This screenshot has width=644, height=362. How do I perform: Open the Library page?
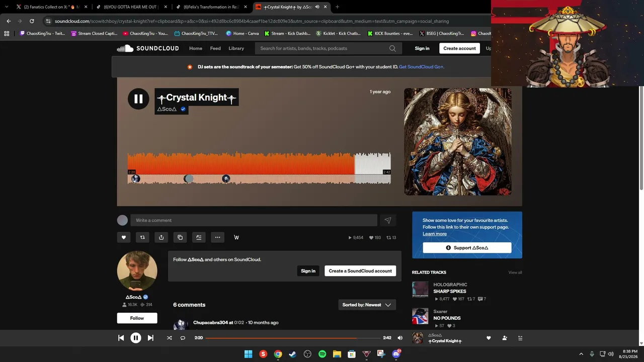(x=236, y=48)
